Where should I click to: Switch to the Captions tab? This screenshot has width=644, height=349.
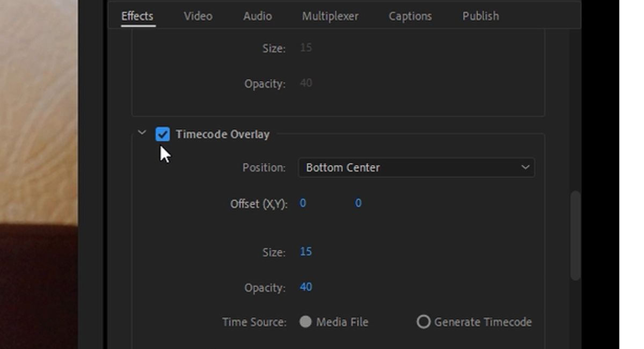409,16
